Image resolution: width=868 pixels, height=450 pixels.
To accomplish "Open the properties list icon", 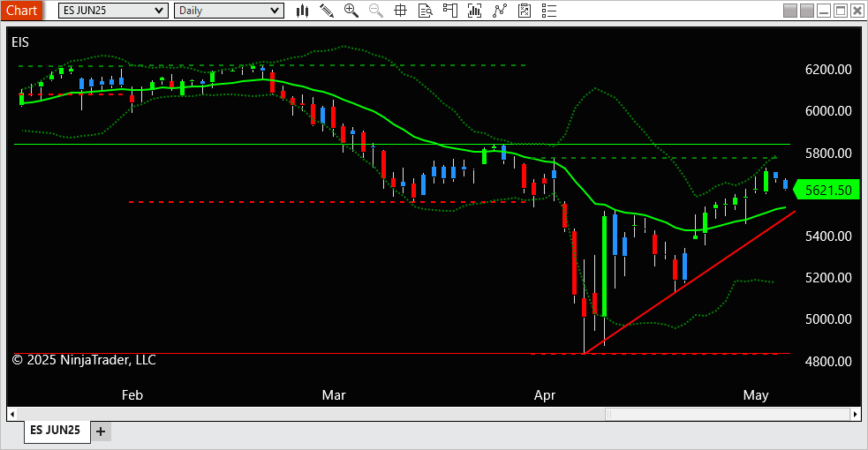I will [548, 11].
